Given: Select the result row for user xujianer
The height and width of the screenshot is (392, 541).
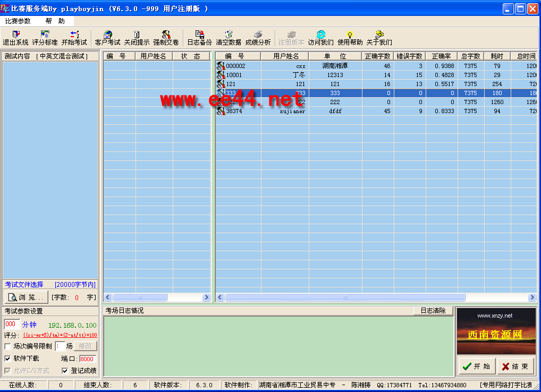Looking at the screenshot, I should coord(292,112).
